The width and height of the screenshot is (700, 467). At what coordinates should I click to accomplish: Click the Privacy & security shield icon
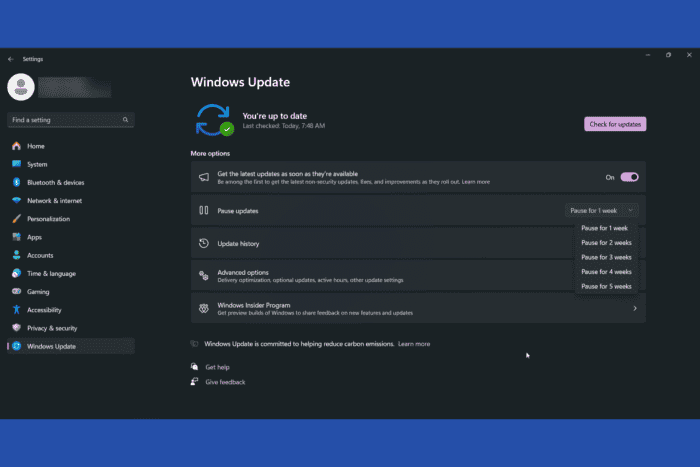[17, 328]
